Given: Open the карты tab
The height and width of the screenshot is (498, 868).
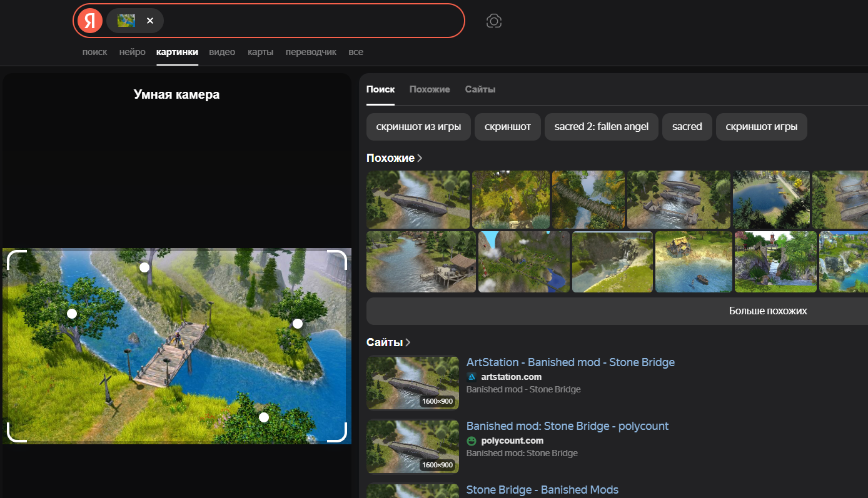Looking at the screenshot, I should [260, 52].
